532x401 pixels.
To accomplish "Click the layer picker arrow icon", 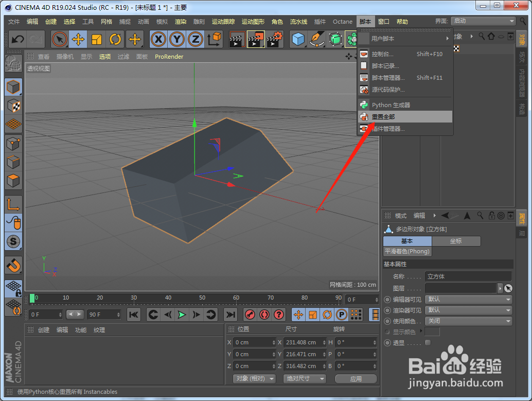I will click(x=508, y=288).
